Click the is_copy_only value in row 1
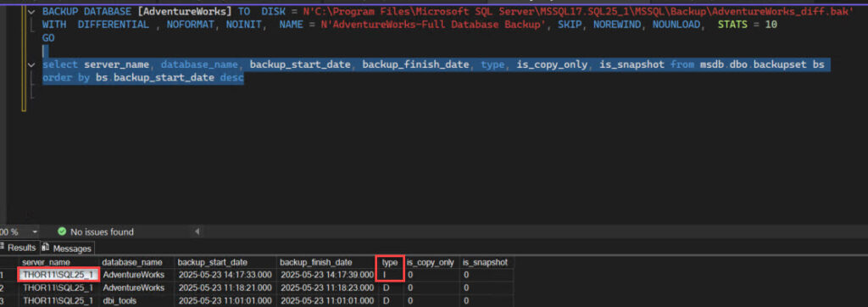868x307 pixels. (431, 275)
